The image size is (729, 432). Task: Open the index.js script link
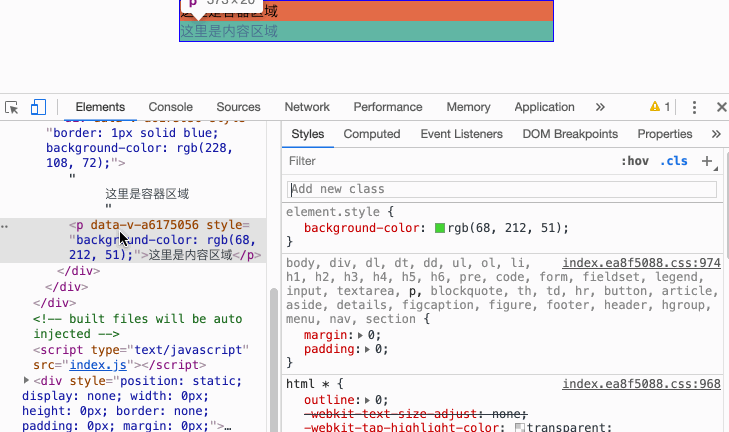pos(98,365)
